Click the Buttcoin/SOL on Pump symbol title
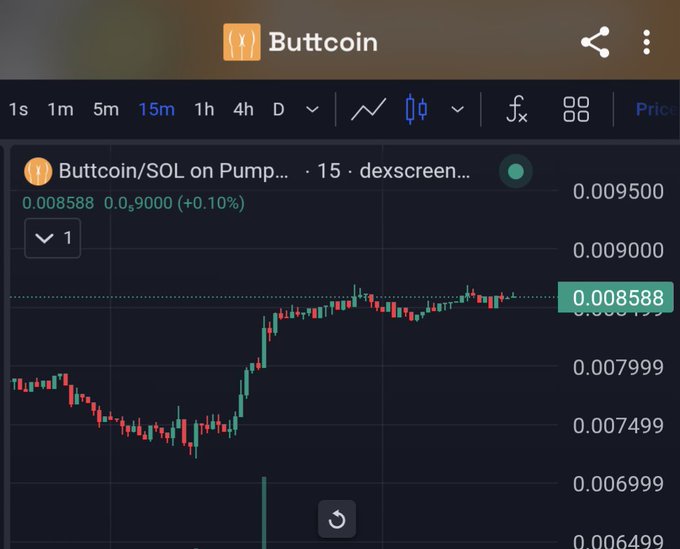This screenshot has width=680, height=549. coord(173,171)
